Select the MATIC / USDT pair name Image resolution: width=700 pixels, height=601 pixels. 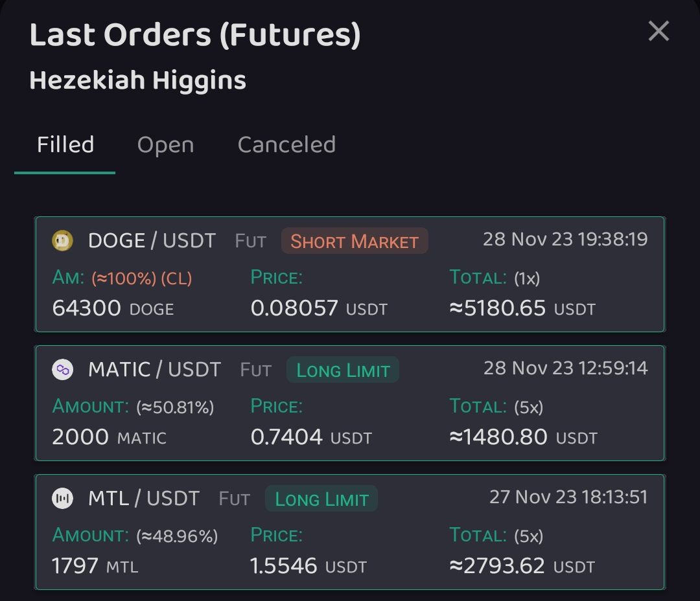coord(154,370)
